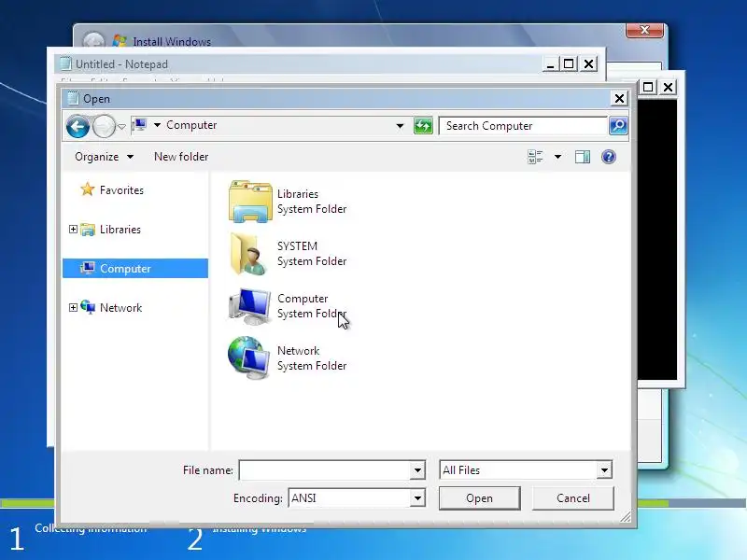747x560 pixels.
Task: Select Libraries in navigation pane
Action: [x=120, y=230]
